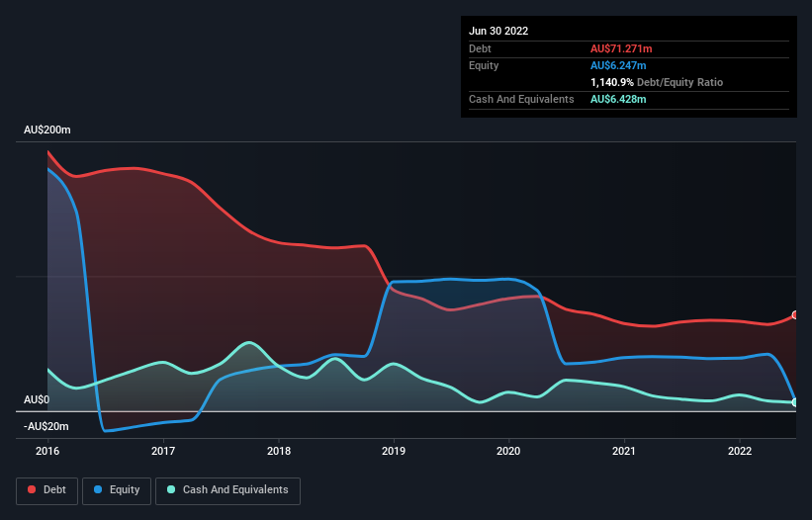Click the AU$200m axis label
Viewport: 812px width, 520px height.
47,130
